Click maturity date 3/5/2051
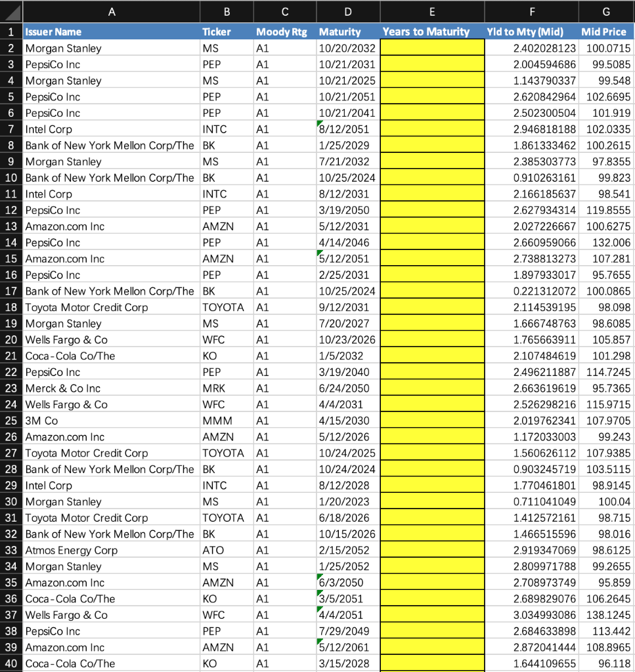Viewport: 635px width, 672px height. 348,598
